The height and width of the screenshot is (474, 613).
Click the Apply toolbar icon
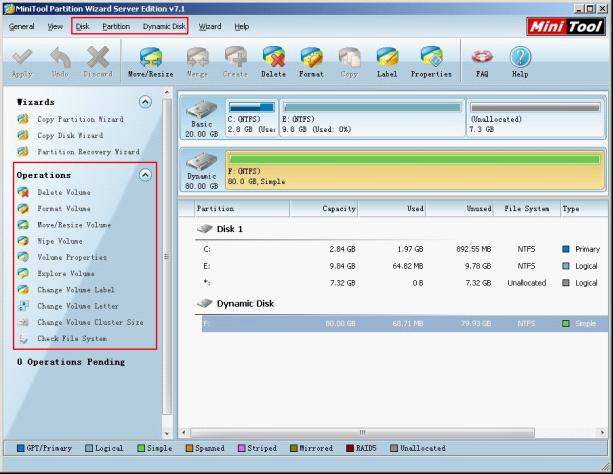22,63
